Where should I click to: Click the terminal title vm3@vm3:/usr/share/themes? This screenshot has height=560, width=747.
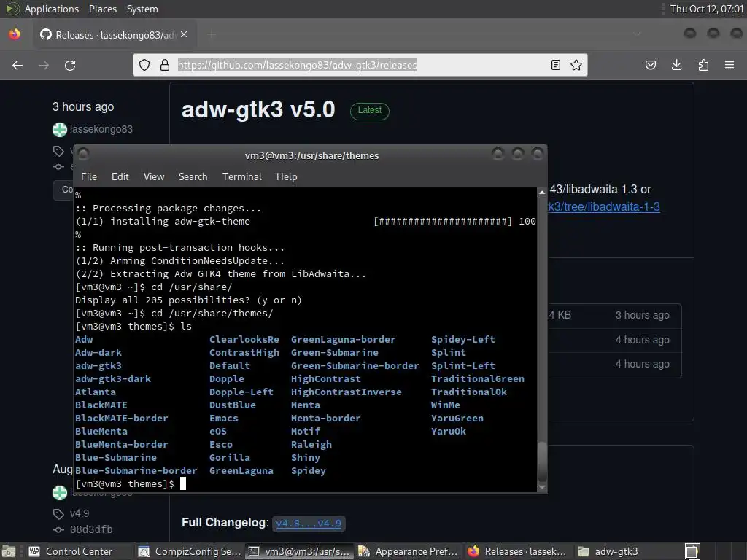coord(311,156)
